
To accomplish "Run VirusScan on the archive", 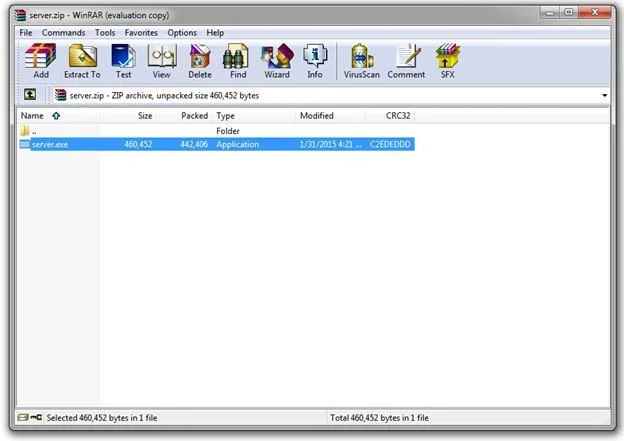I will coord(362,61).
